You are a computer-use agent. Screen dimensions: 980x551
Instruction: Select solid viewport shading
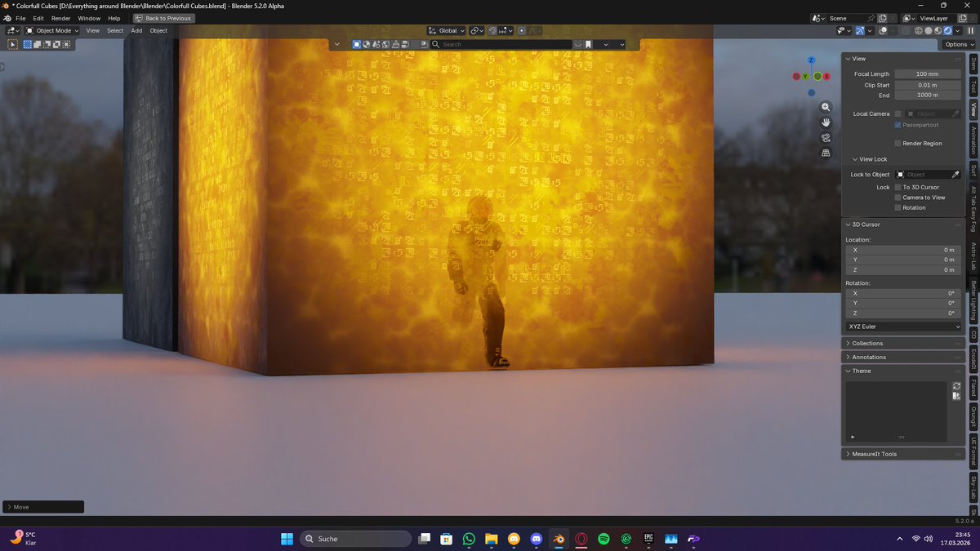click(929, 30)
